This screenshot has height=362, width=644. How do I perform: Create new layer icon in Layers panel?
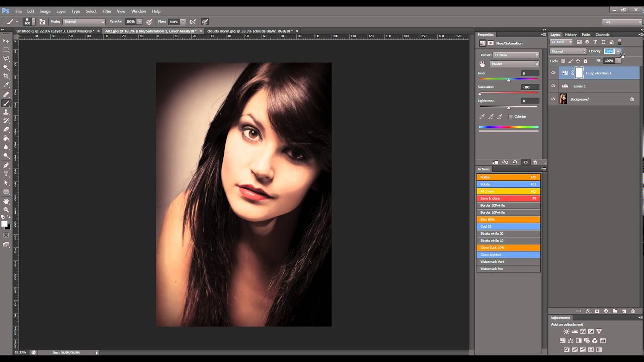click(x=624, y=311)
